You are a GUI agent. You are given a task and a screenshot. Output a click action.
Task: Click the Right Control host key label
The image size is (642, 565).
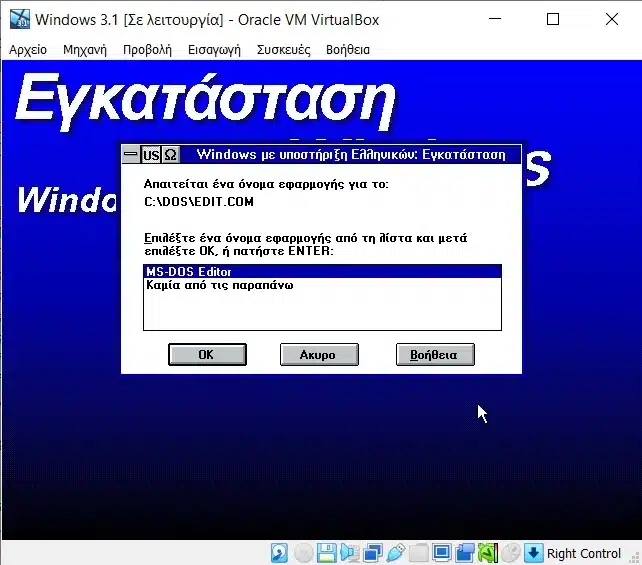point(584,554)
